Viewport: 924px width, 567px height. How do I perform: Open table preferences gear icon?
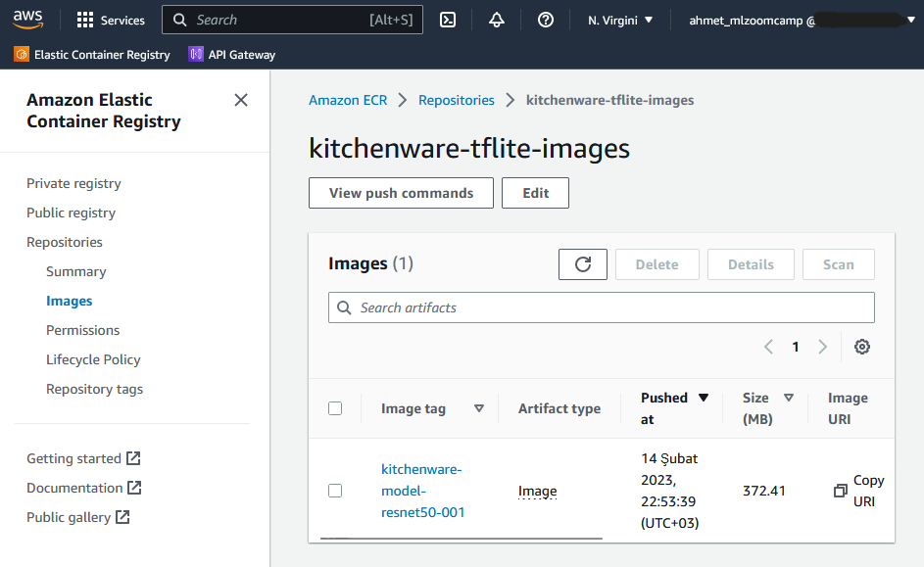(862, 347)
